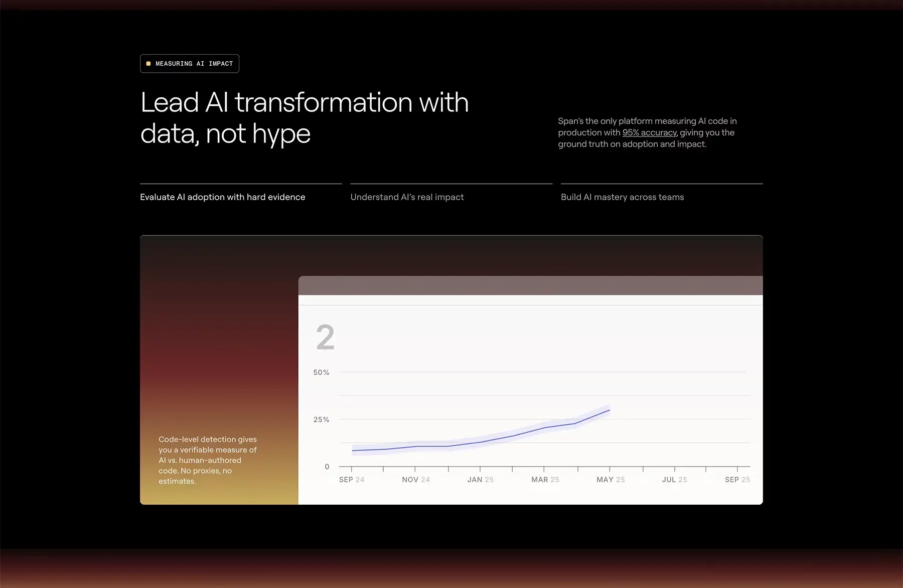
Task: Click the "25%" y-axis label
Action: 321,419
